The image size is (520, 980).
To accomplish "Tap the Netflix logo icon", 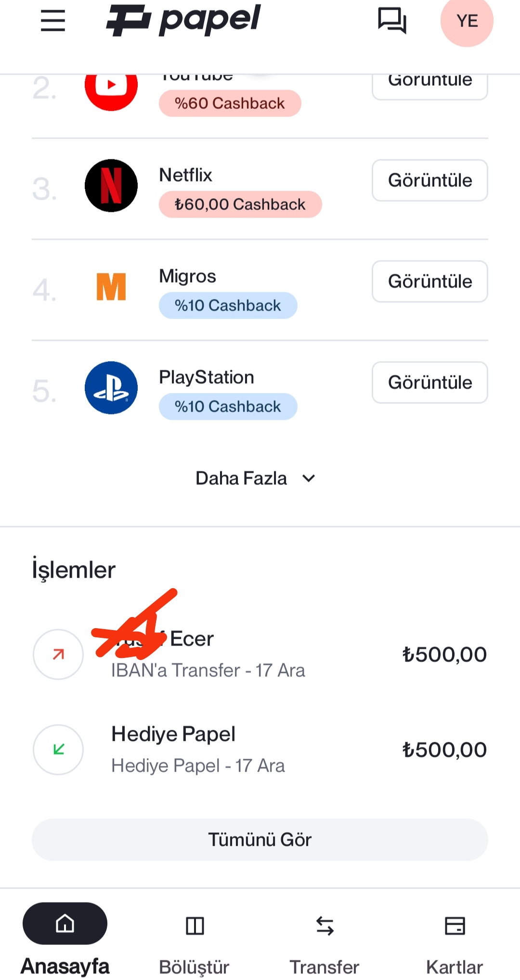I will [x=111, y=185].
